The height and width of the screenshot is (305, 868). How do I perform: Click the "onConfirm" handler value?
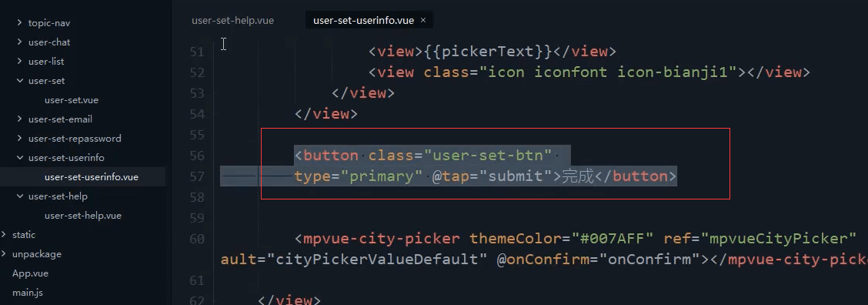point(650,259)
